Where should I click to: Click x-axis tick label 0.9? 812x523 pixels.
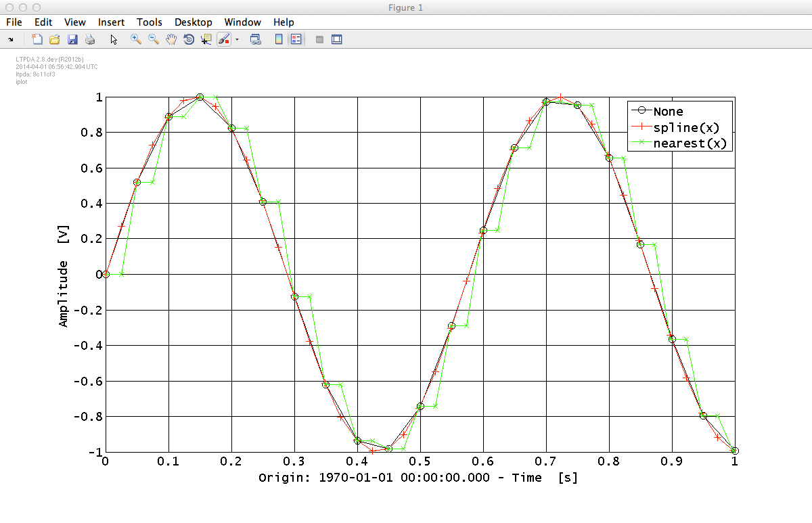[x=672, y=461]
